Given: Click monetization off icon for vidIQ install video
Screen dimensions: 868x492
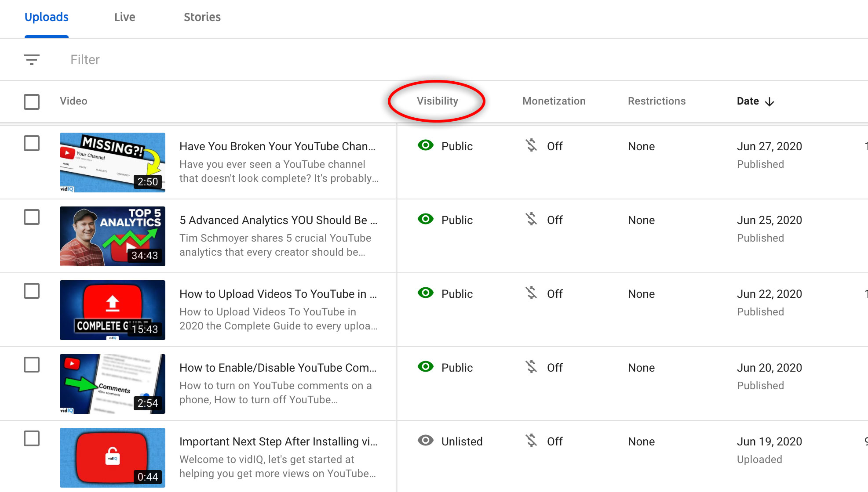Looking at the screenshot, I should pos(531,441).
